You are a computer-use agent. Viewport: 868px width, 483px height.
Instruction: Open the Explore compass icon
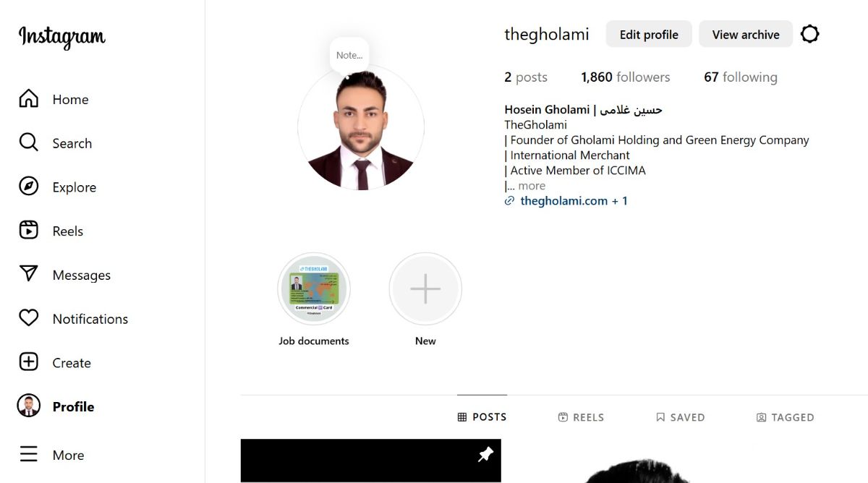coord(28,187)
